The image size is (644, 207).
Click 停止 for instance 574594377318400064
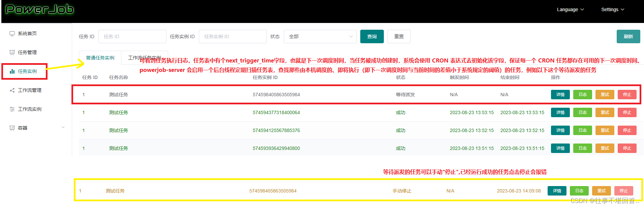coord(627,112)
